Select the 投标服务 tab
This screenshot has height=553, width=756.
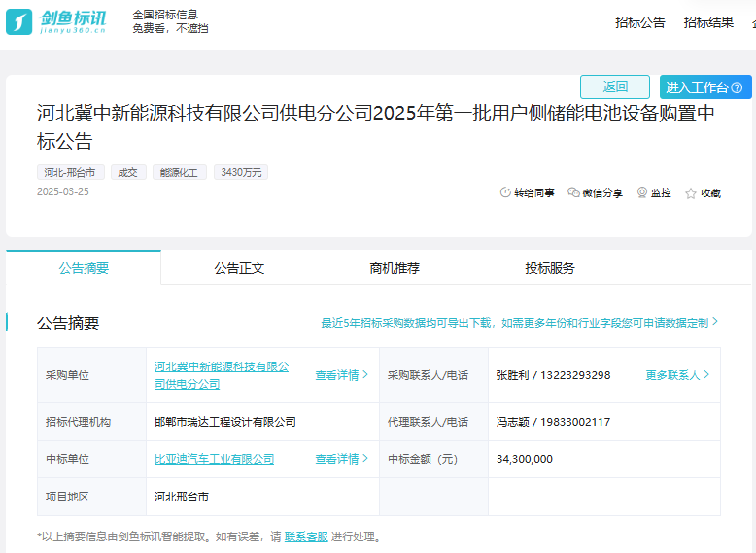pos(550,268)
